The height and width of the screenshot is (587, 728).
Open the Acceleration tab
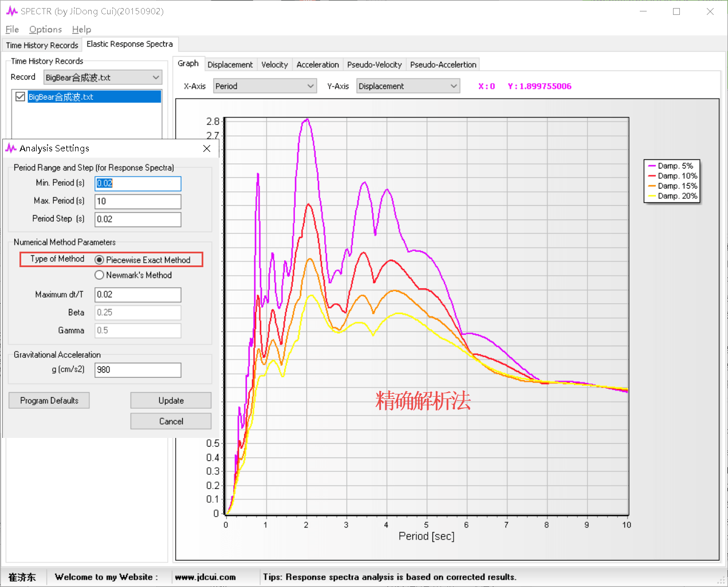[x=318, y=65]
